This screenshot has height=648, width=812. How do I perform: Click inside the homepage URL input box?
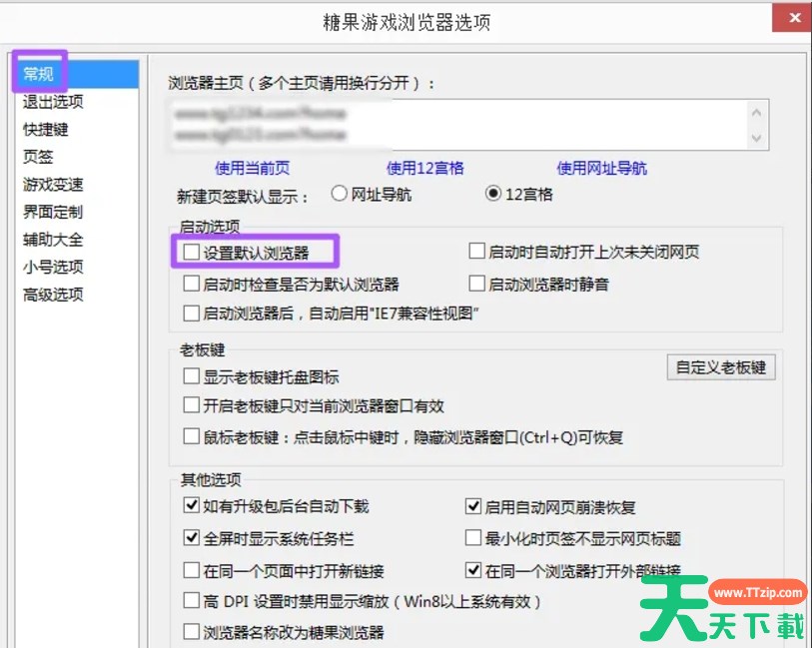[459, 120]
